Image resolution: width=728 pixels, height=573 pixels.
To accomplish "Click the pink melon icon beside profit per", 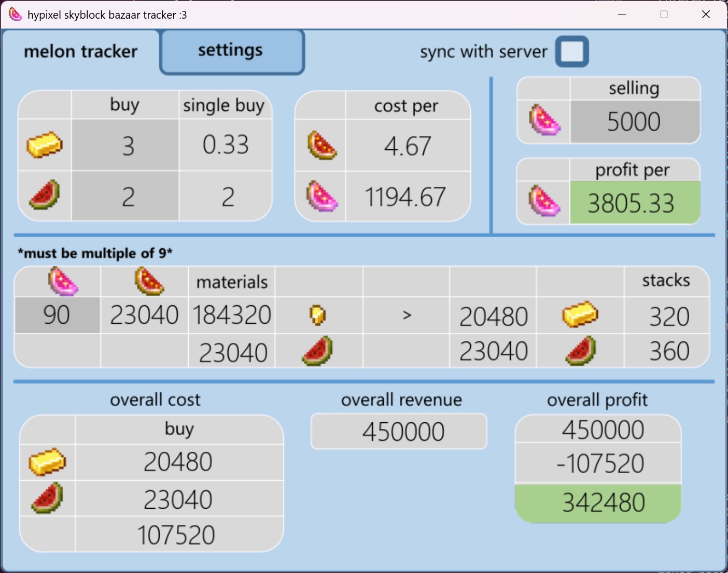I will (x=544, y=202).
